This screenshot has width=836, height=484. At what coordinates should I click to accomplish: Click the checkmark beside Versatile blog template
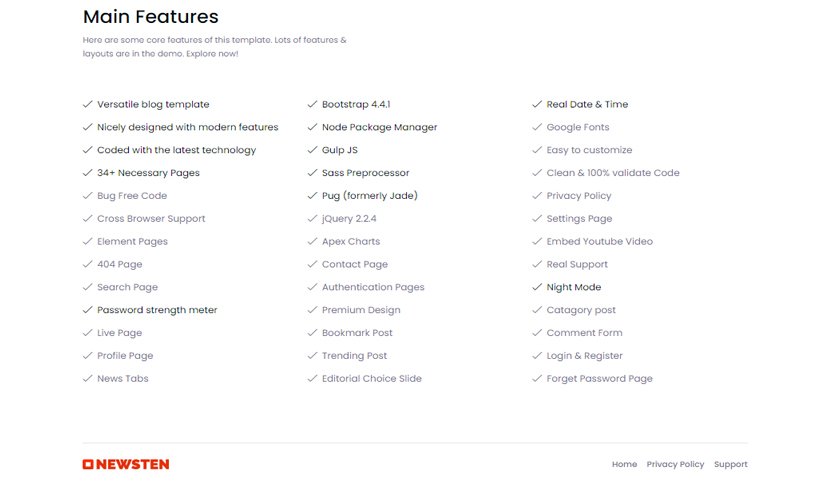88,104
